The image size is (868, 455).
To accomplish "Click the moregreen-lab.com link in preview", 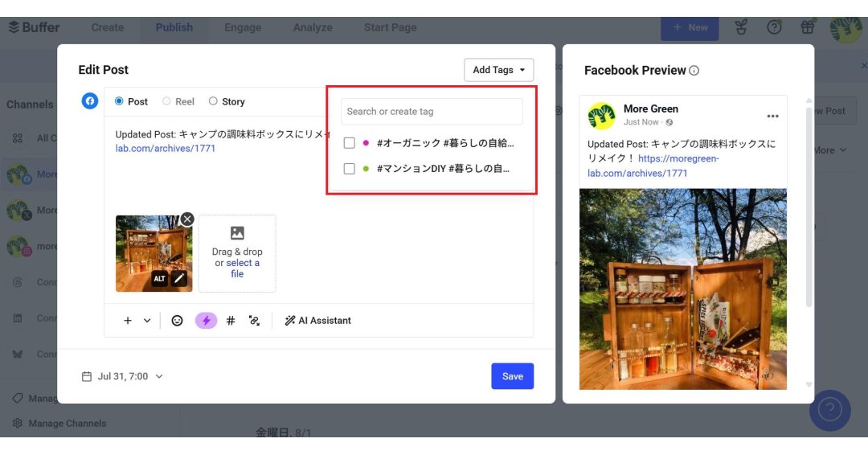I will point(653,166).
